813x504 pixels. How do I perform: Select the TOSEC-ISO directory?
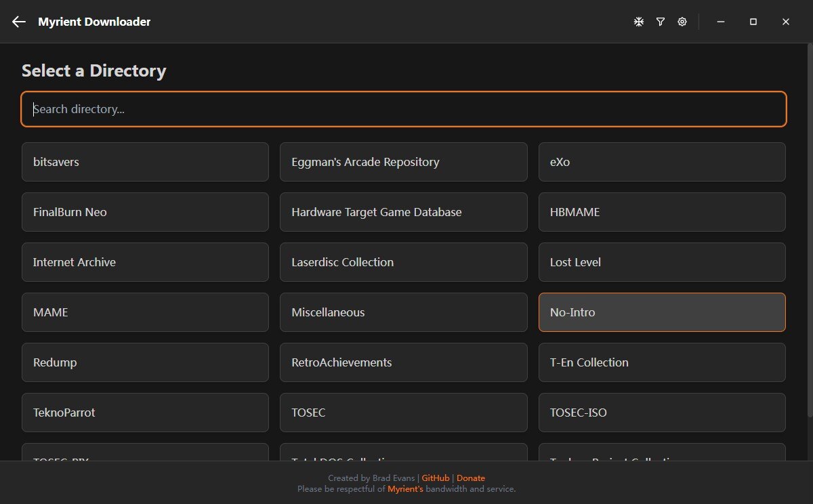click(662, 413)
